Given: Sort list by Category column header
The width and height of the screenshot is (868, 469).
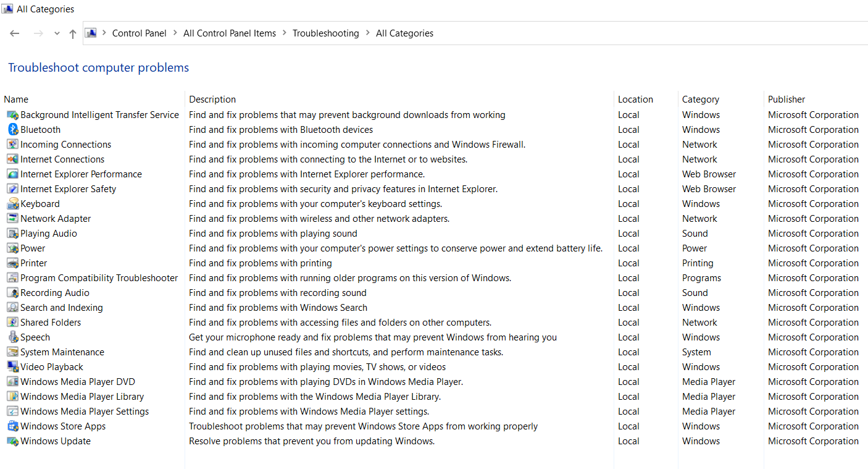Looking at the screenshot, I should click(x=700, y=99).
